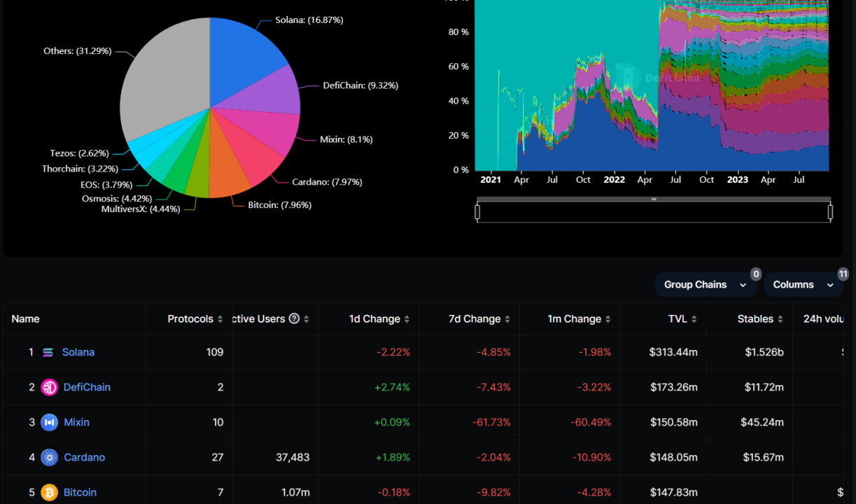
Task: Sort table by TVL column arrows
Action: click(x=694, y=319)
